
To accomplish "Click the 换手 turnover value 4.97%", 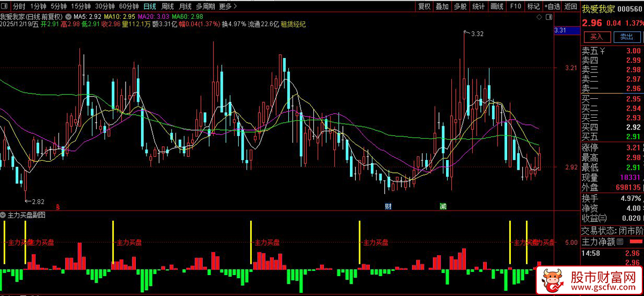I will coord(631,198).
